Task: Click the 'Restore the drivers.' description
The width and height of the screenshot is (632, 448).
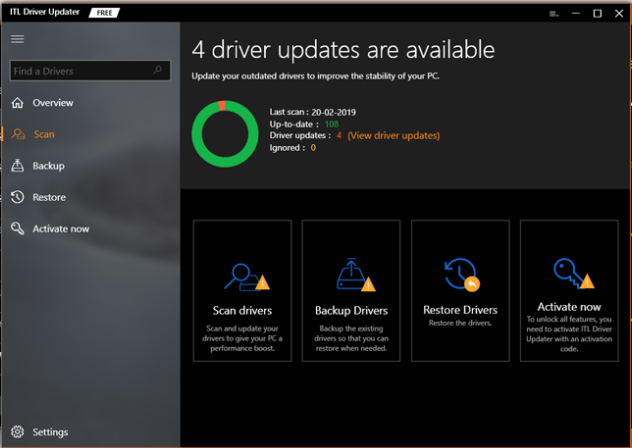Action: coord(460,323)
